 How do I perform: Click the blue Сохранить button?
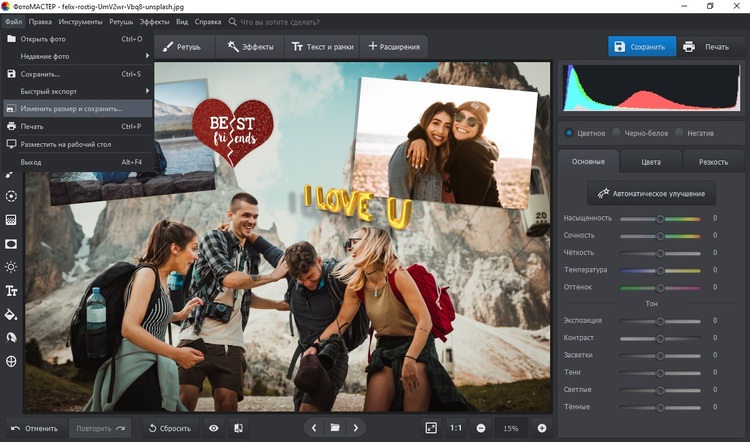[x=642, y=46]
